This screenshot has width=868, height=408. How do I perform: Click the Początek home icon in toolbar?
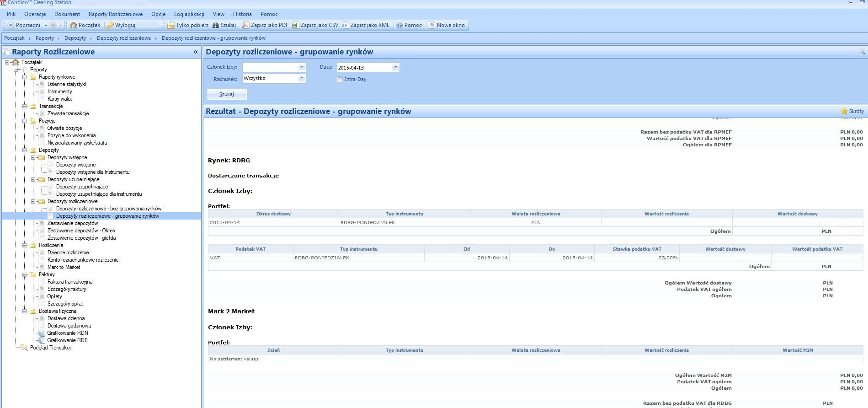[74, 25]
